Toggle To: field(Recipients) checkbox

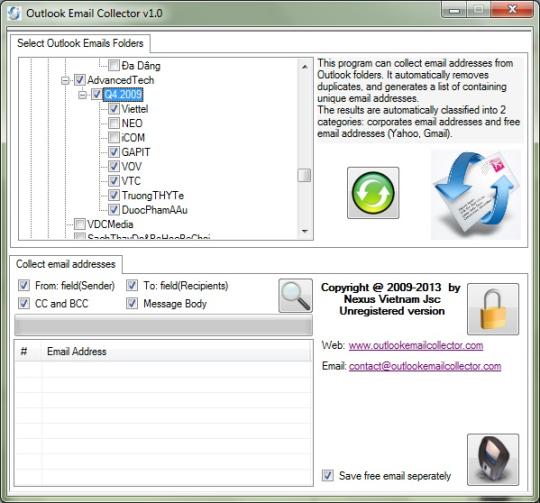coord(132,285)
